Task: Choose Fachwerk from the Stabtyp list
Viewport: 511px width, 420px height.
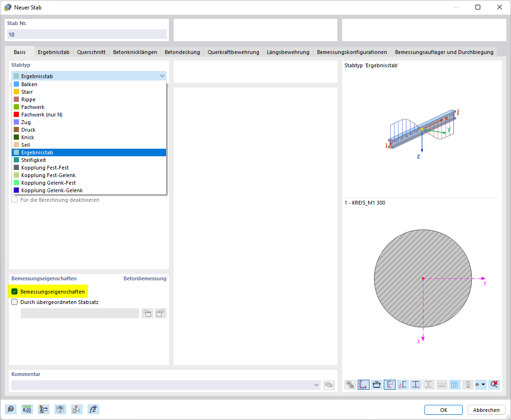Action: tap(89, 107)
